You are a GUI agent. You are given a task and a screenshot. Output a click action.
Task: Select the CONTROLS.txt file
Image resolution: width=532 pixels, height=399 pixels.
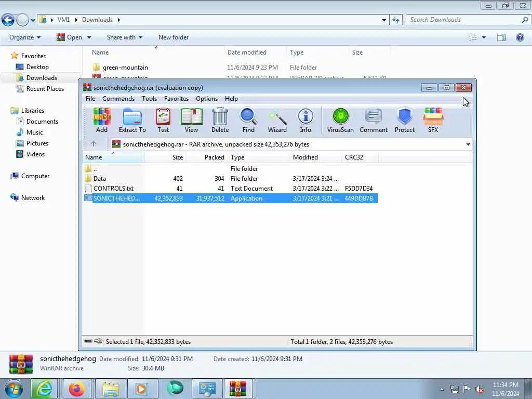[x=231, y=188]
